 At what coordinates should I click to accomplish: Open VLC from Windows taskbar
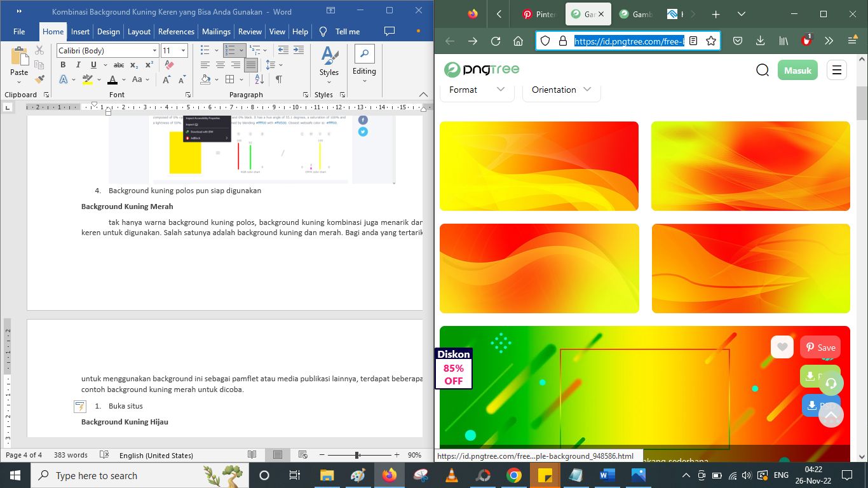pyautogui.click(x=452, y=475)
